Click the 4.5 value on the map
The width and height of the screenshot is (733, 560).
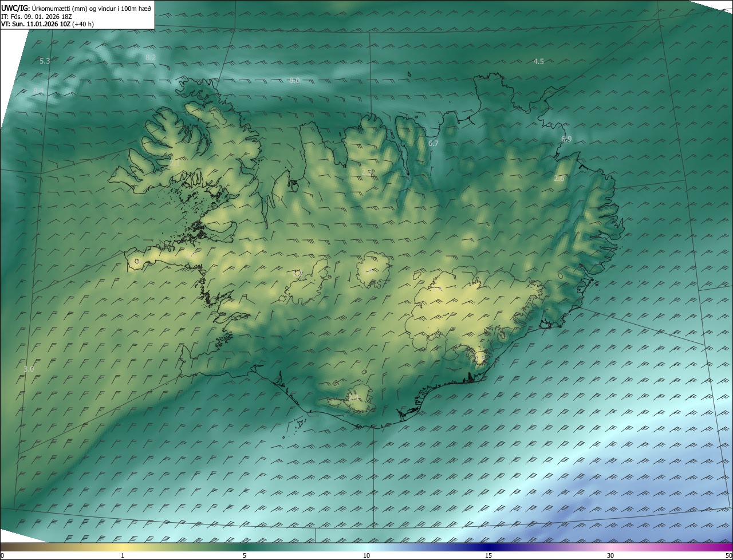pos(538,61)
